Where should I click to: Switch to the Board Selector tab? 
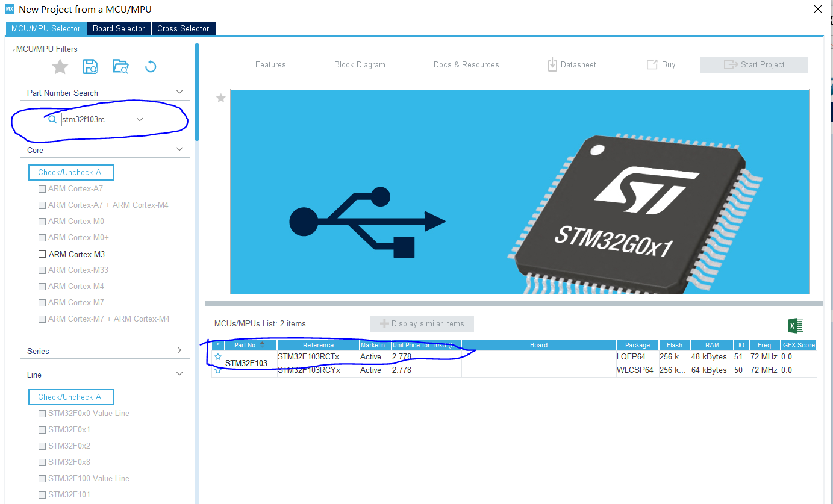tap(119, 28)
